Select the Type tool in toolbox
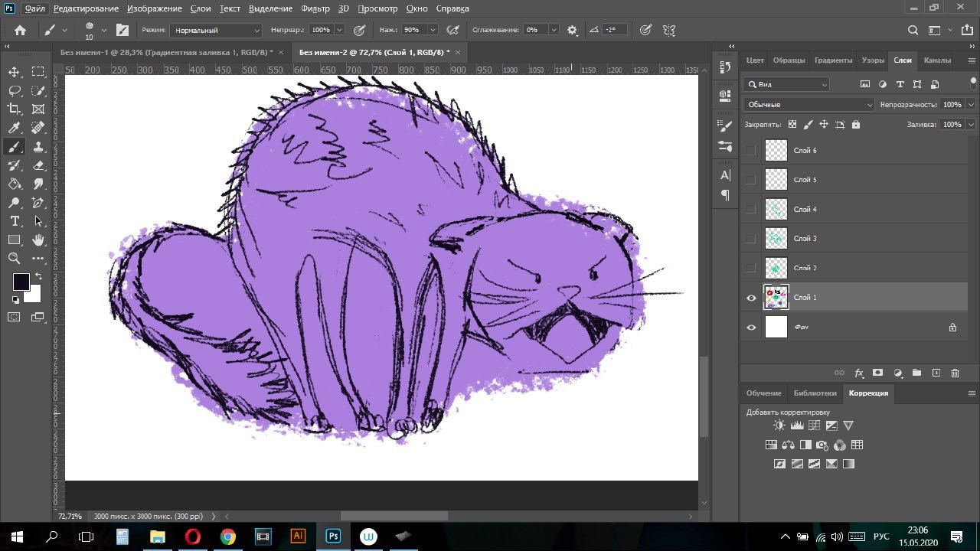Image resolution: width=980 pixels, height=551 pixels. pyautogui.click(x=14, y=221)
